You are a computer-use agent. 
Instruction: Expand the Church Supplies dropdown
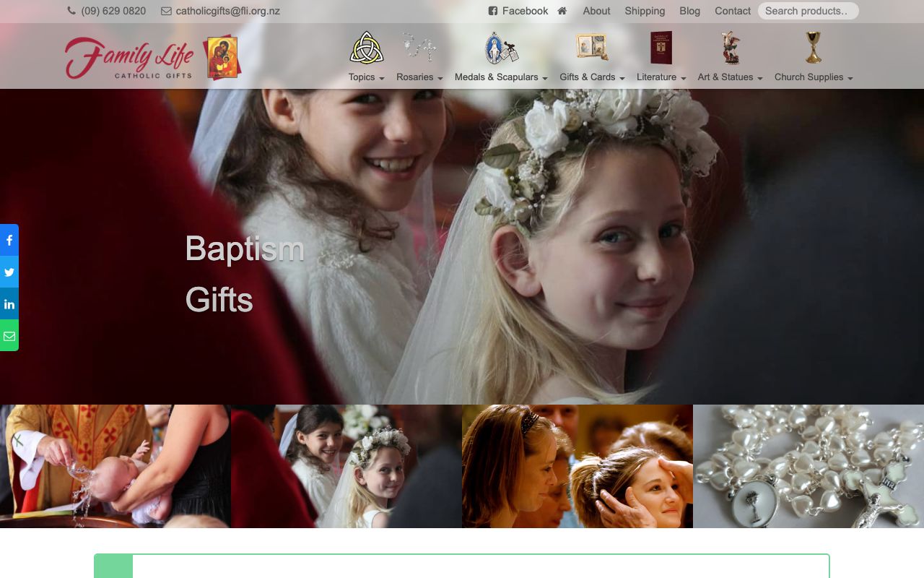tap(814, 77)
